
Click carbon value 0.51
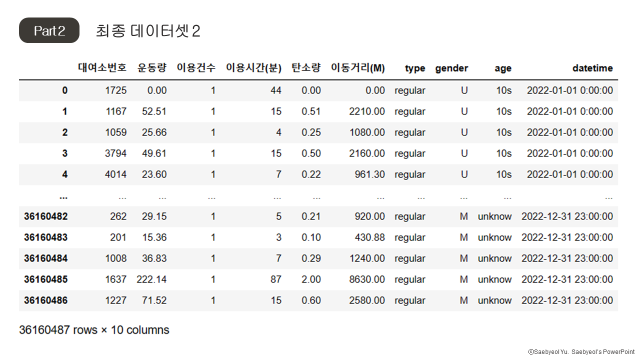pos(311,111)
